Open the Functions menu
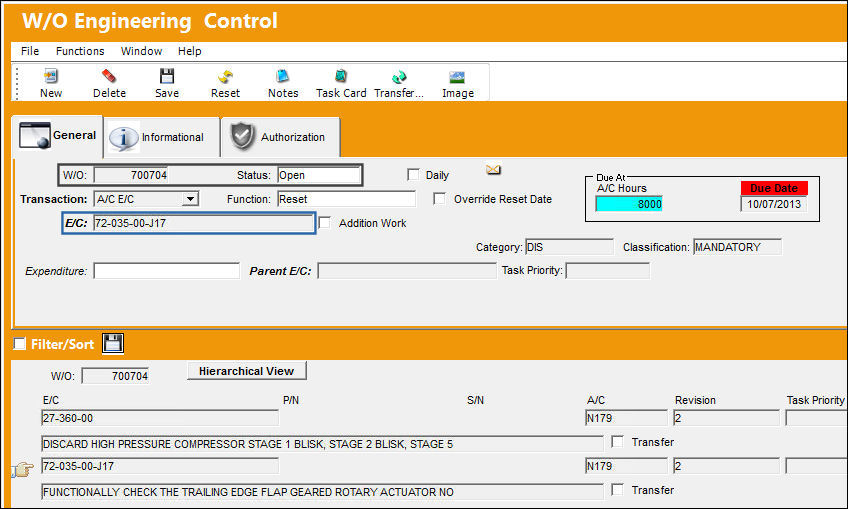The height and width of the screenshot is (509, 848). pos(80,51)
